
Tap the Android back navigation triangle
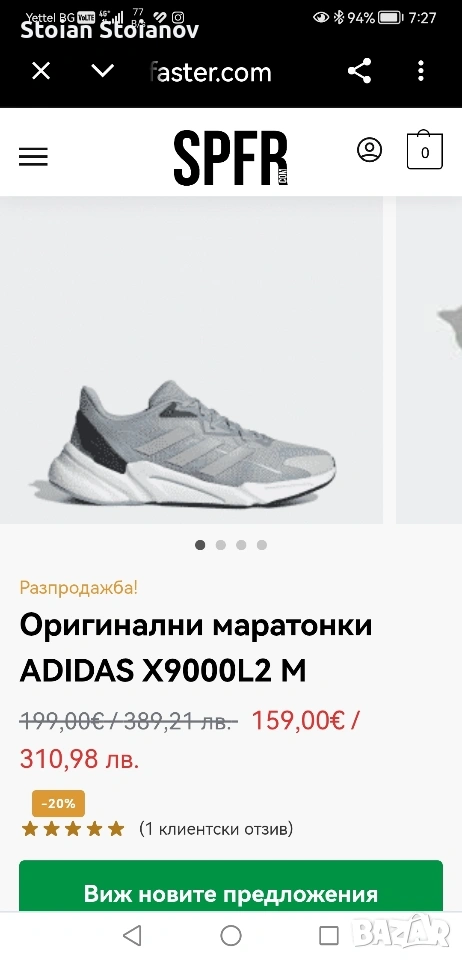pyautogui.click(x=132, y=936)
